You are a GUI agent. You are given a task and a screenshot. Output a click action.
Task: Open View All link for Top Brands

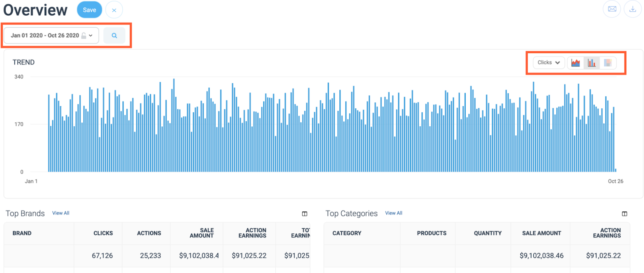click(61, 213)
